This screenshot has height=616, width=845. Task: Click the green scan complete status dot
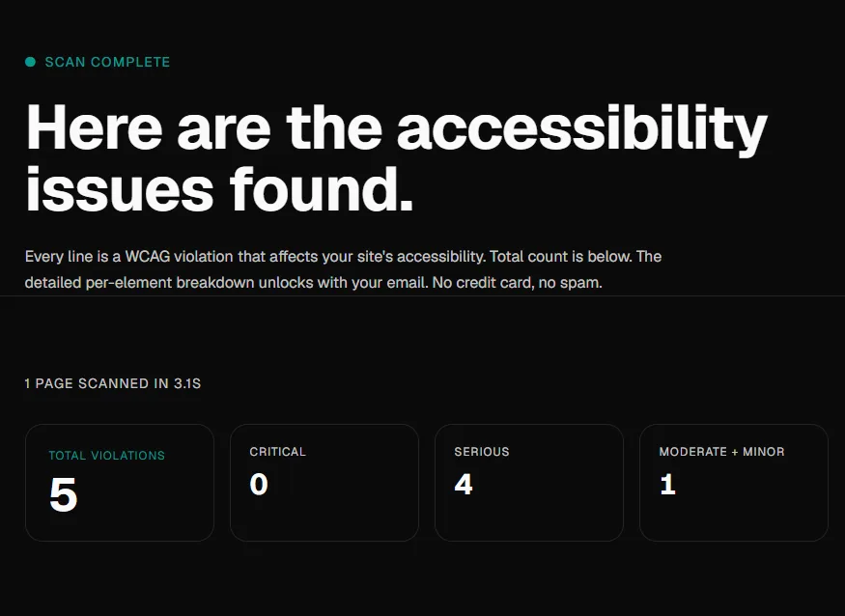coord(30,62)
